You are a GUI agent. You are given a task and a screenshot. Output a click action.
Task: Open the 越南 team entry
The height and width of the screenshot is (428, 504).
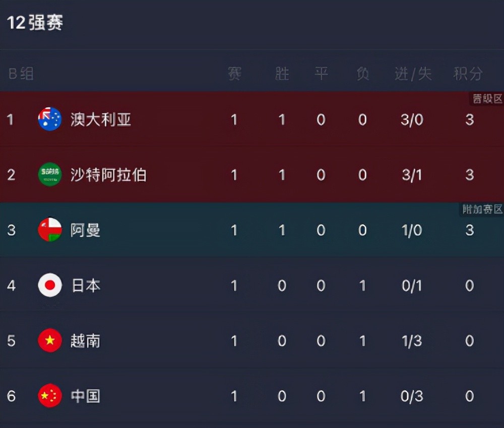pyautogui.click(x=85, y=340)
